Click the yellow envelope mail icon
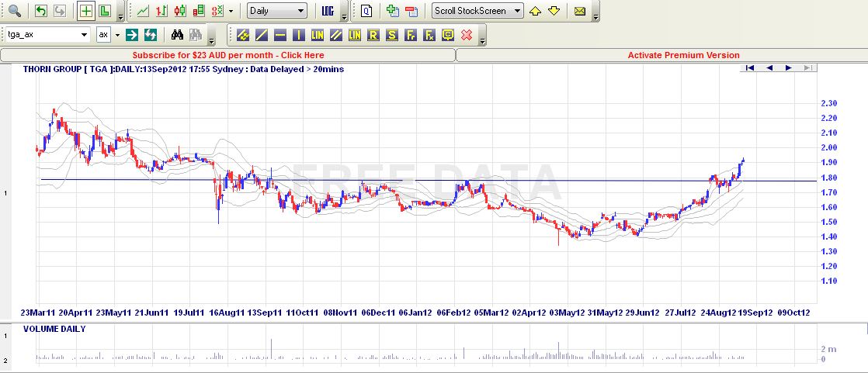 (x=580, y=11)
